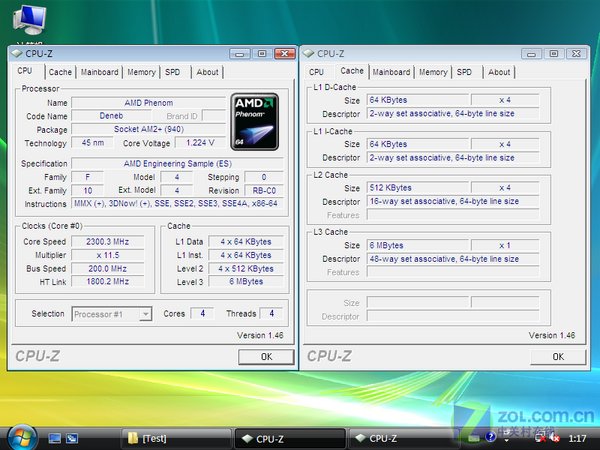Click the AMD Phenom logo image

(254, 122)
